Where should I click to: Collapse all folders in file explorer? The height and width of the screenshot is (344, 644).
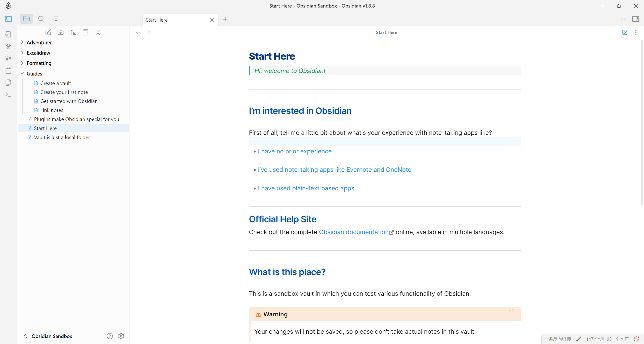coord(98,32)
